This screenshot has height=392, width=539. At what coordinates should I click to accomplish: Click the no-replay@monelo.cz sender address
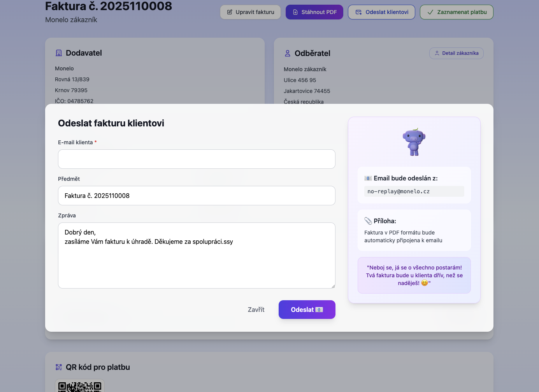(x=399, y=191)
